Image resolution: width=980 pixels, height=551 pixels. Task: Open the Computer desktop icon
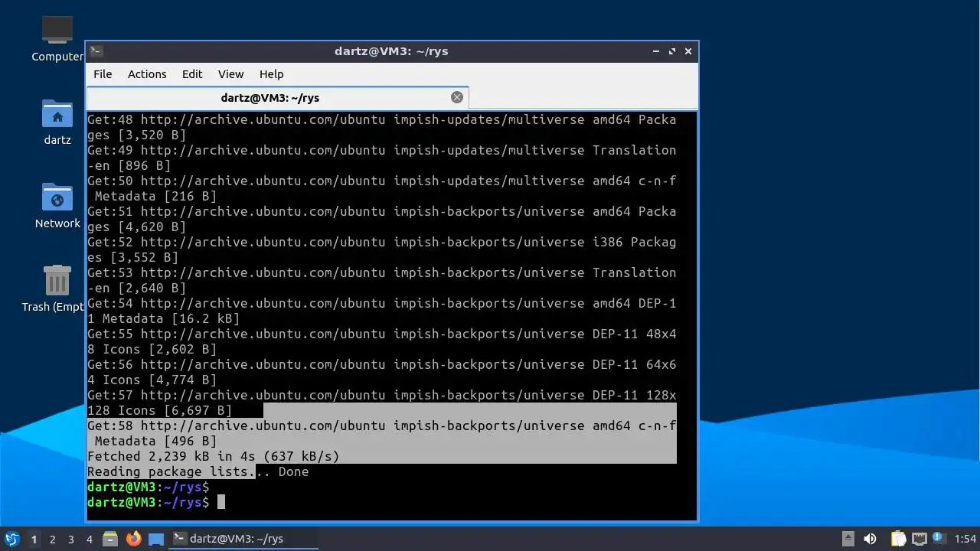tap(57, 40)
